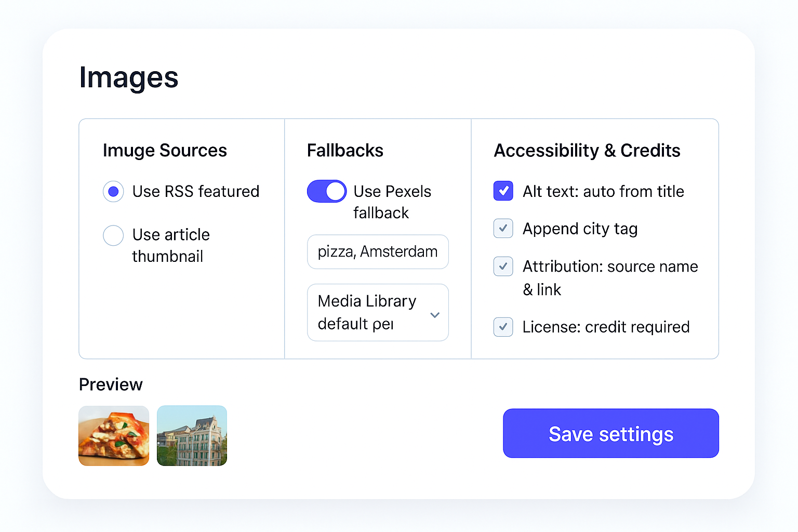Uncheck Alt text: auto from title
This screenshot has width=798, height=532.
(x=503, y=191)
